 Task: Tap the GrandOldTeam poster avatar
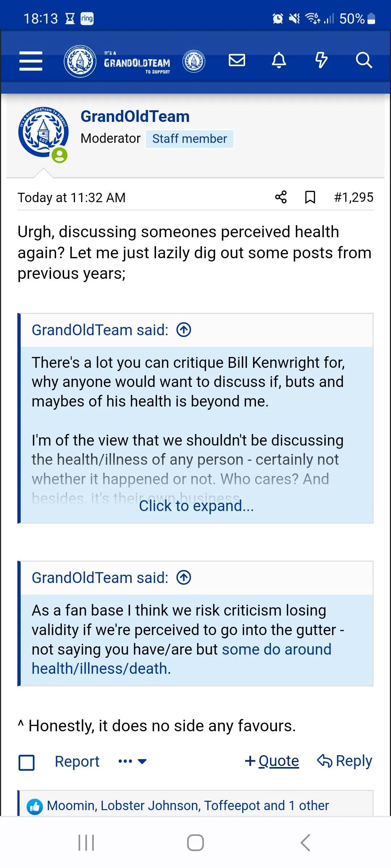point(43,133)
